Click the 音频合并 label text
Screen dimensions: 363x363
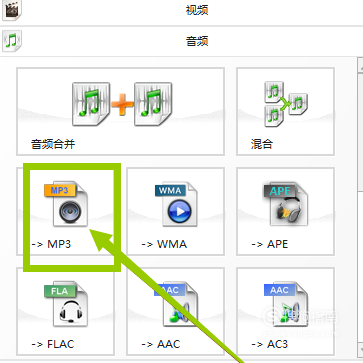[x=53, y=144]
